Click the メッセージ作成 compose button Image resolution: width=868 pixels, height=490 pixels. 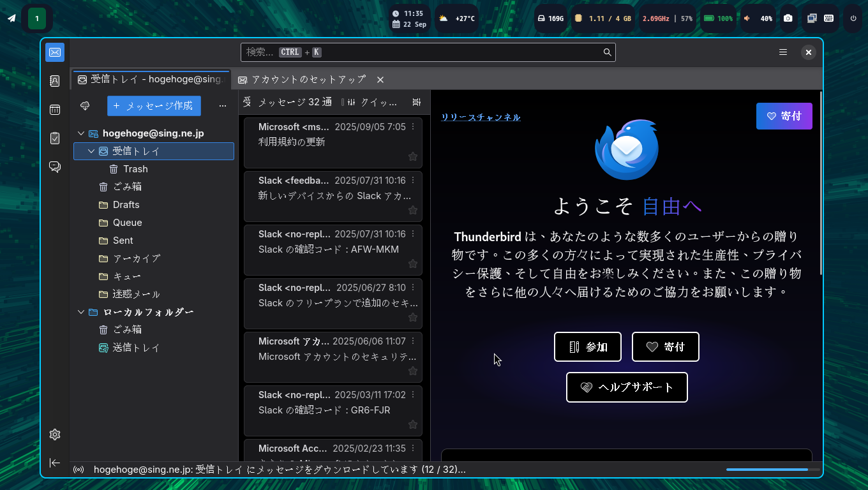tap(154, 106)
